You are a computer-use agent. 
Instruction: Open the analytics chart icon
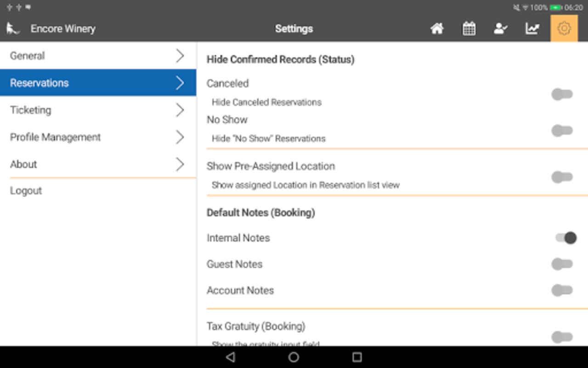click(532, 29)
